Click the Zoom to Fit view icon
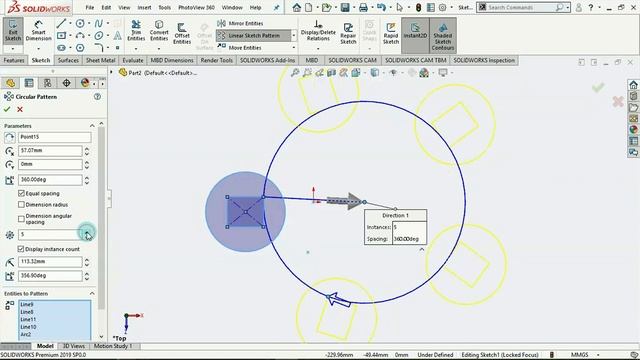 click(294, 73)
